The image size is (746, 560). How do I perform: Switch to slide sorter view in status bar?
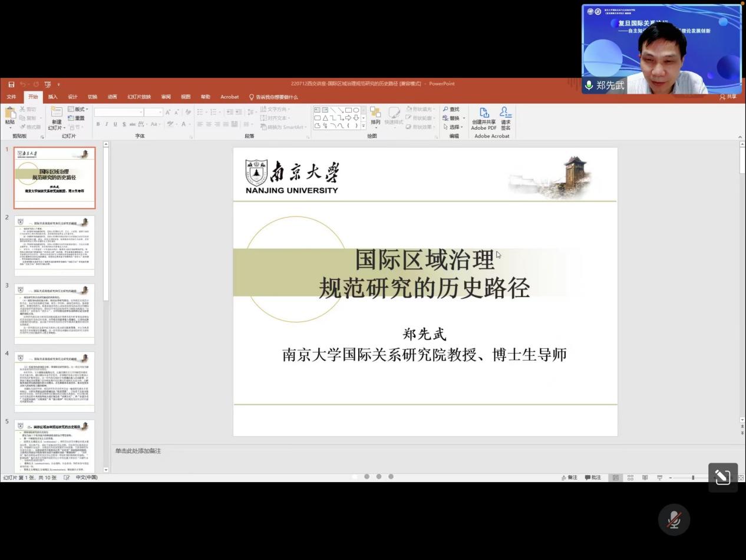tap(630, 477)
